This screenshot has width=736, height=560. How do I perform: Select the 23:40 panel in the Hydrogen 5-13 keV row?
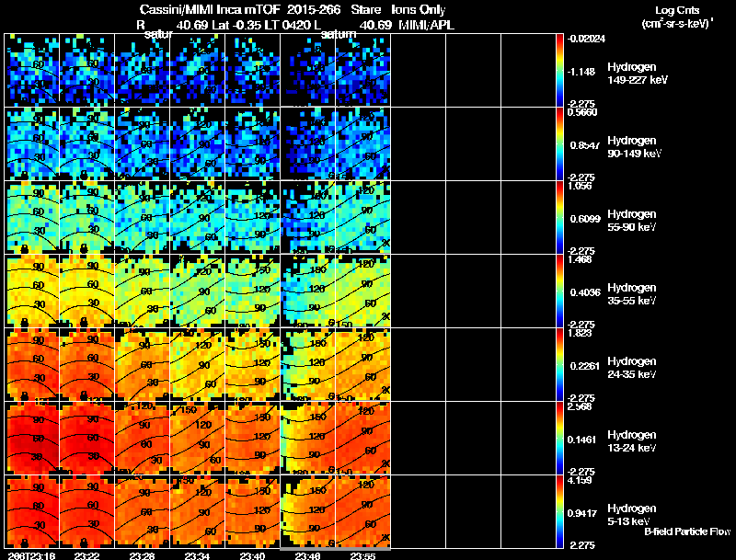tap(252, 511)
